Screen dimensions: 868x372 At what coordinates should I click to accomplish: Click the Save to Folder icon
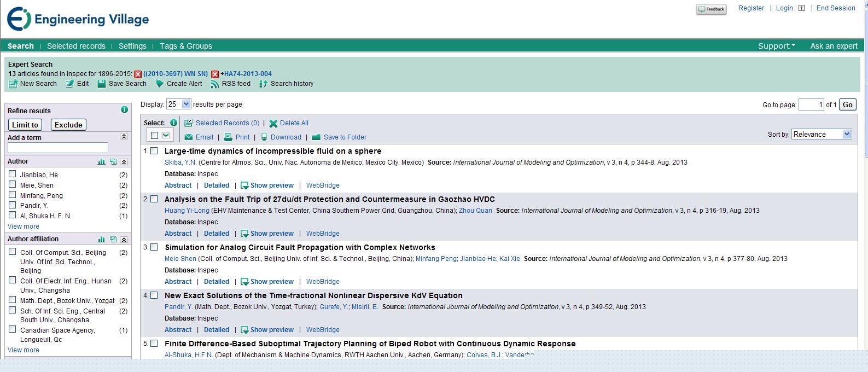pos(316,137)
